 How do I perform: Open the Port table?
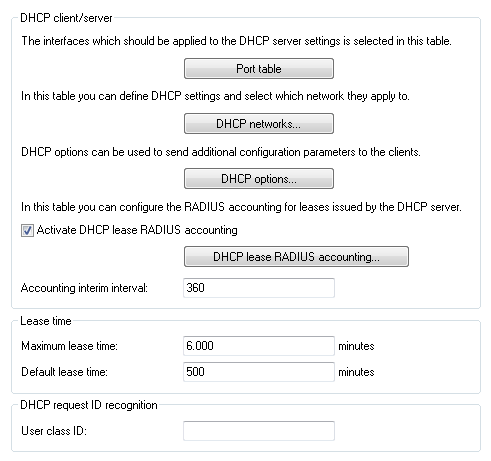259,69
